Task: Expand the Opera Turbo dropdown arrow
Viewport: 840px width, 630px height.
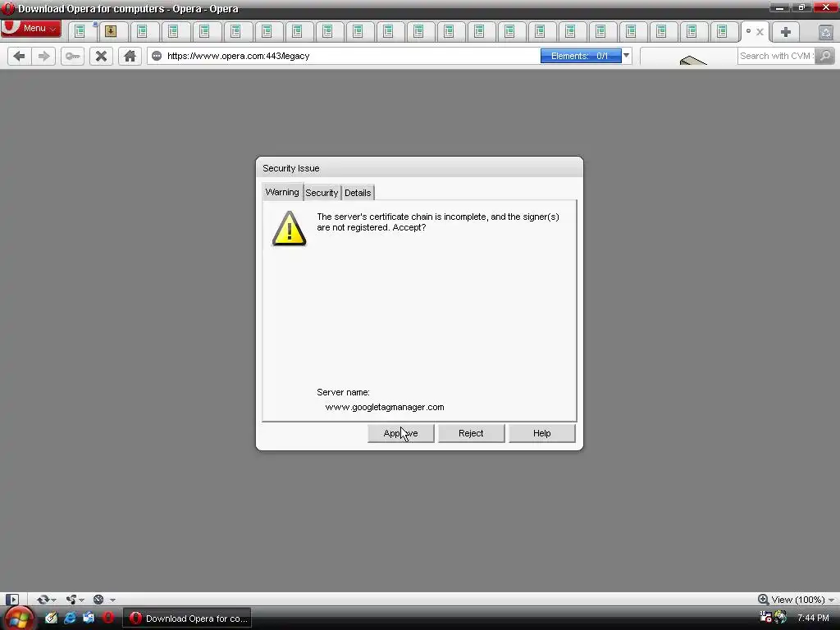Action: (112, 600)
